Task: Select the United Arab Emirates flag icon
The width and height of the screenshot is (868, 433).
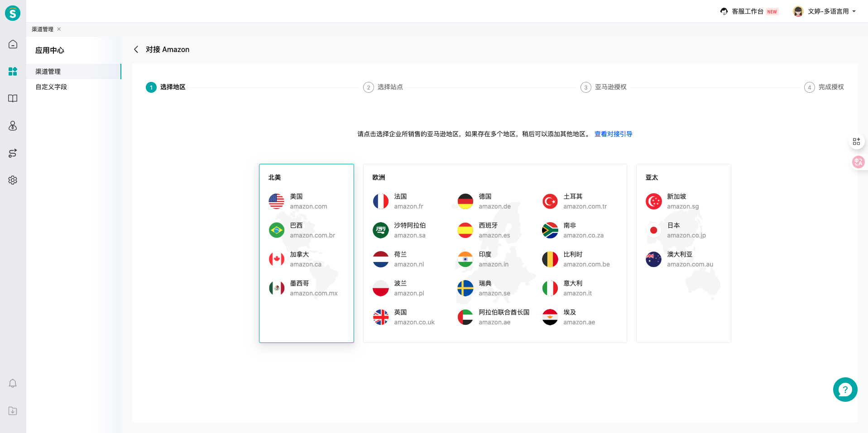Action: tap(465, 317)
